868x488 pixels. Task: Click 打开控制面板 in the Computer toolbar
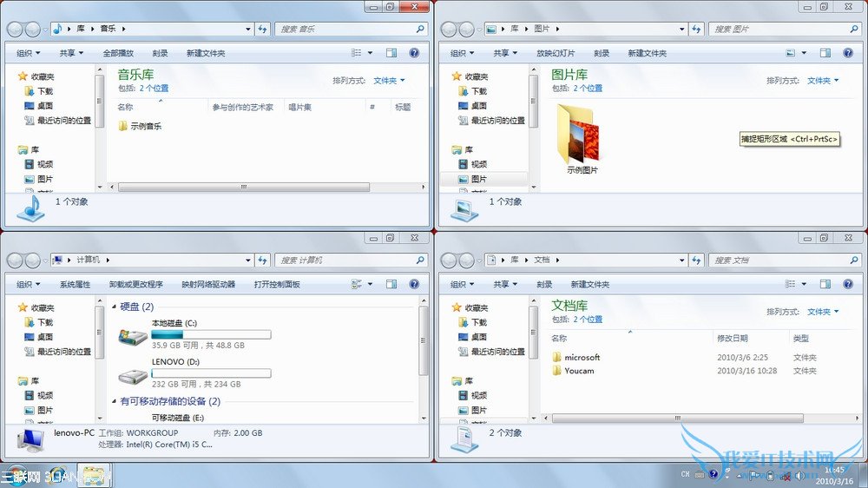pyautogui.click(x=277, y=284)
